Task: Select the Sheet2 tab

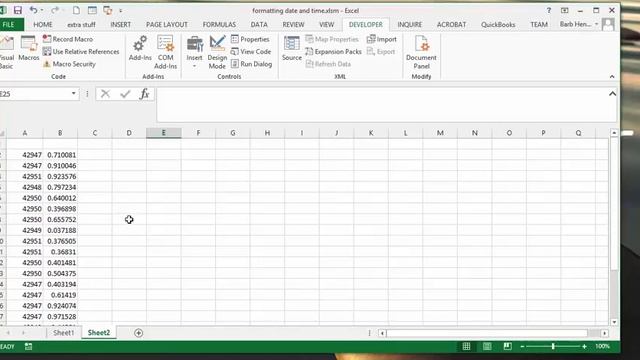Action: tap(99, 333)
